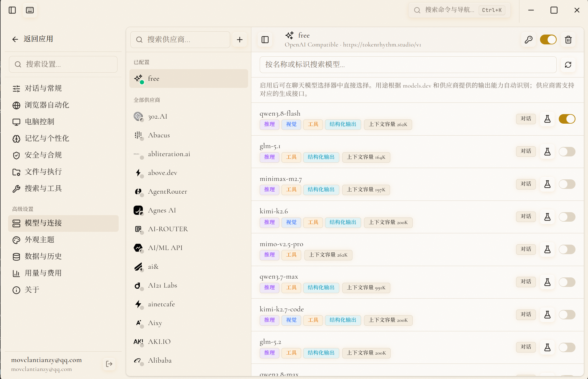588x379 pixels.
Task: Test the kimi-k2.6 model flask icon
Action: (547, 217)
